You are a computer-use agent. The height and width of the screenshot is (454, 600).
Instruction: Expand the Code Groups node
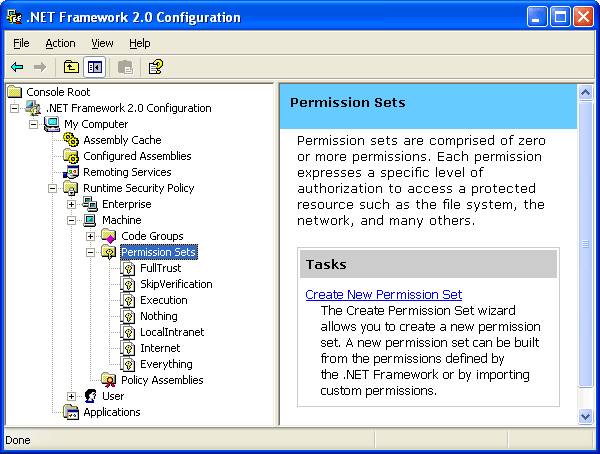91,236
